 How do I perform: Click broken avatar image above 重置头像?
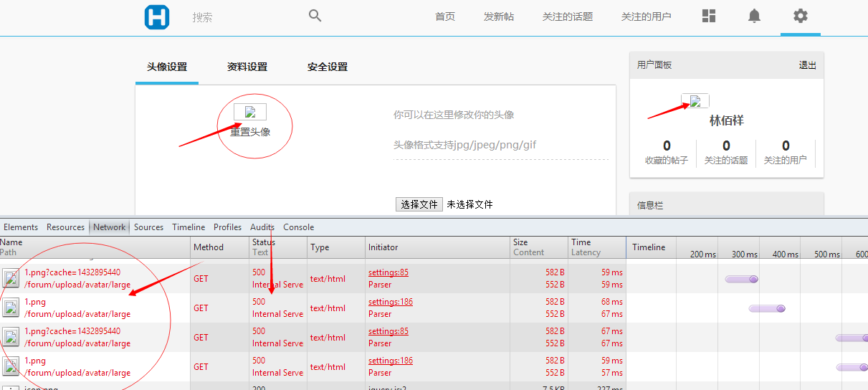coord(250,112)
